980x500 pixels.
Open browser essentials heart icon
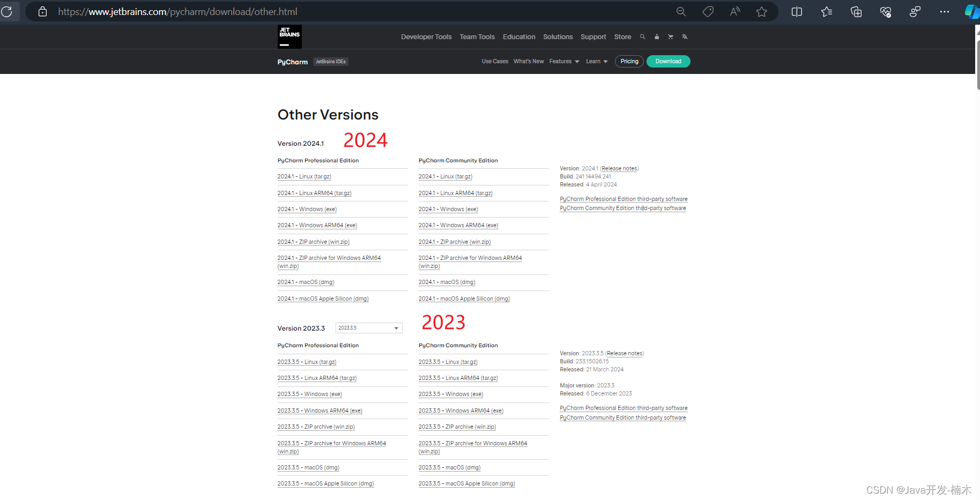(886, 11)
